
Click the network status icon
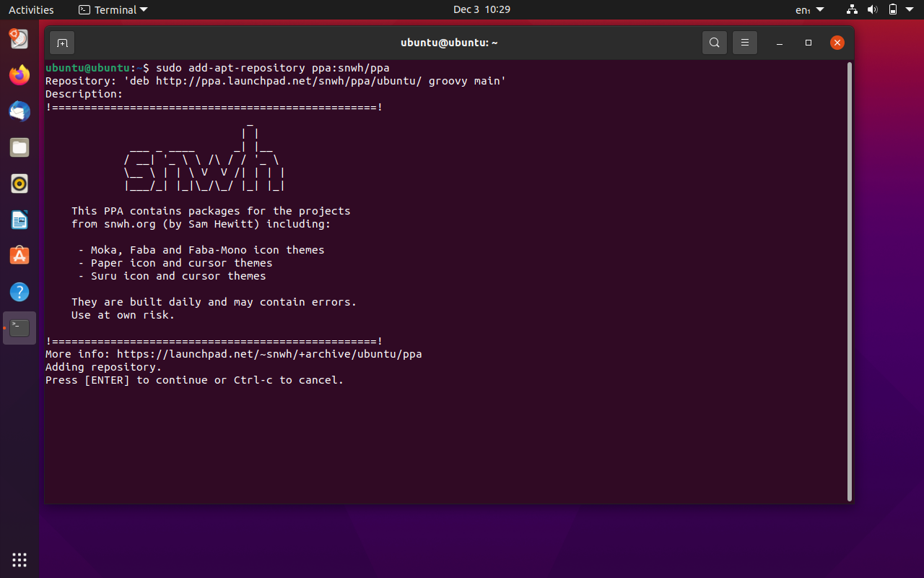[852, 9]
